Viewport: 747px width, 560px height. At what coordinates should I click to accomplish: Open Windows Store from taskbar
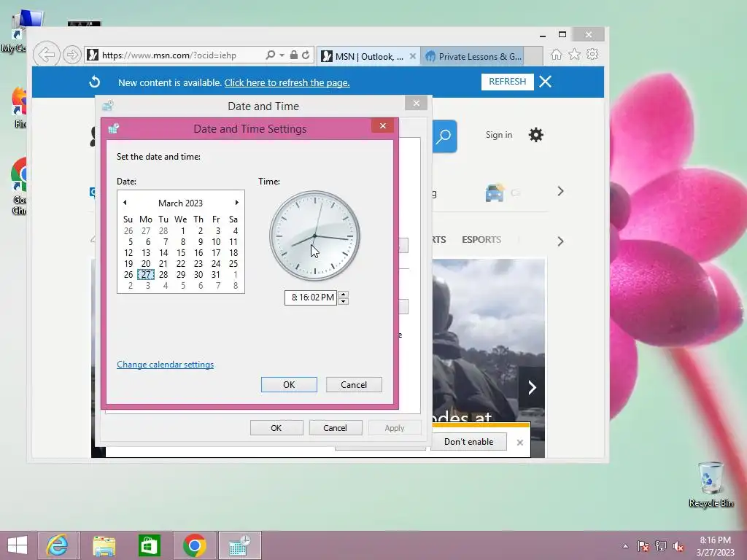tap(149, 545)
